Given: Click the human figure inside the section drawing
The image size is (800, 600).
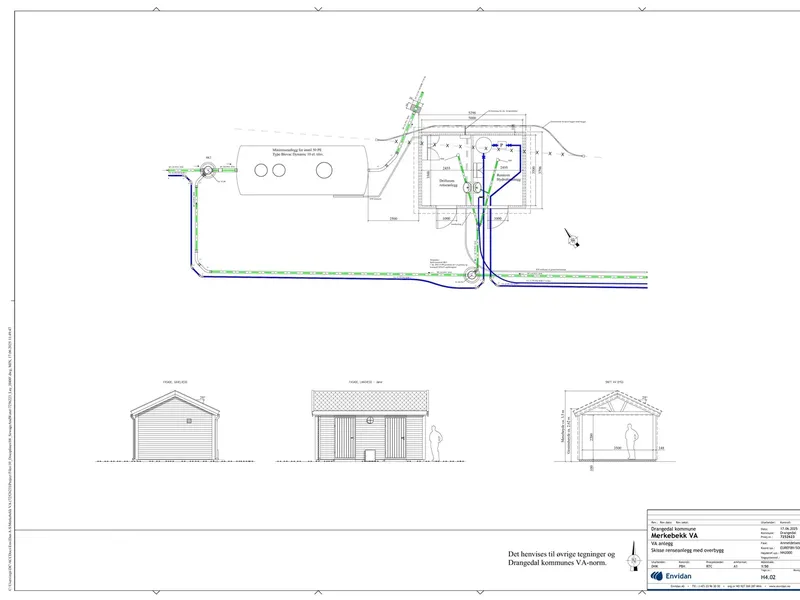Looking at the screenshot, I should point(632,441).
